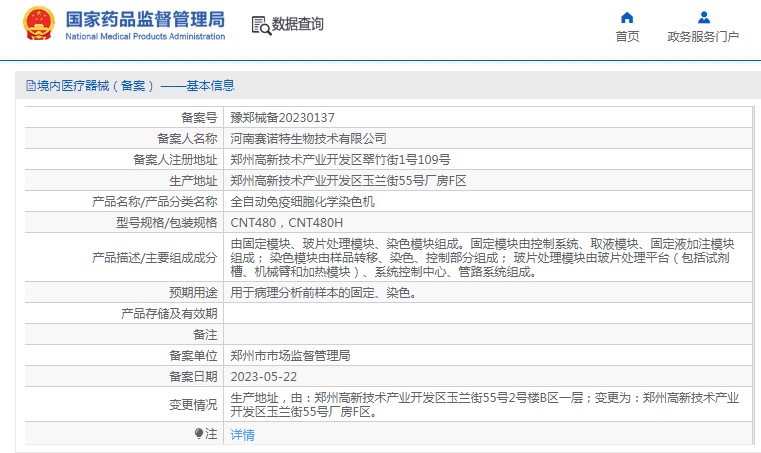Click the 备案人名称 row label

187,138
